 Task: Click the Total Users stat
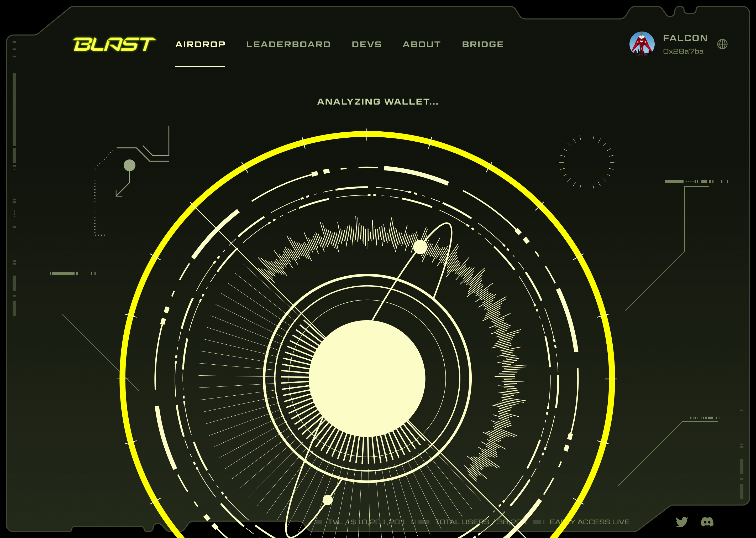[x=481, y=522]
